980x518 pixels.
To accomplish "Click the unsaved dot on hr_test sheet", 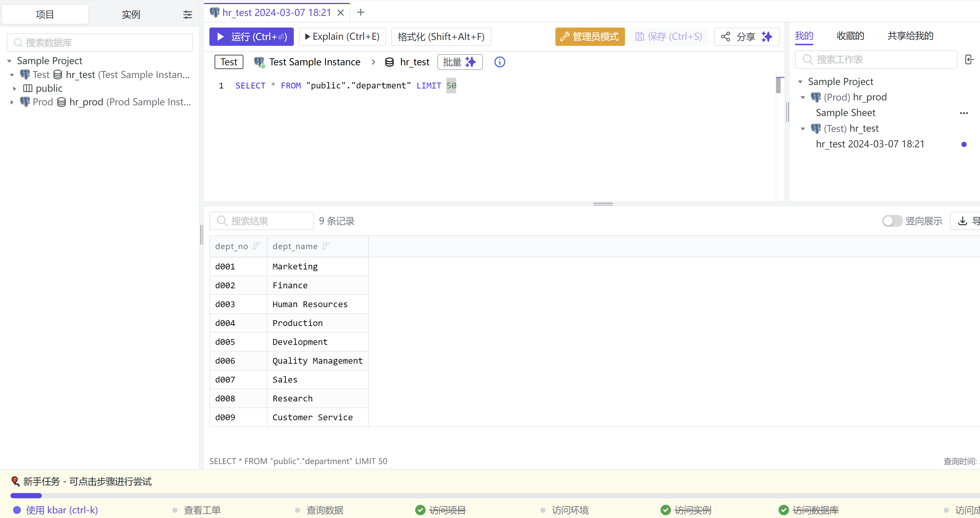I will coord(964,144).
